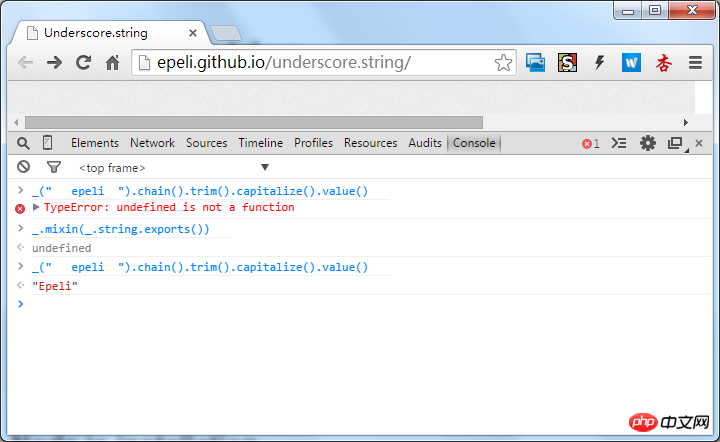This screenshot has height=442, width=720.
Task: Open the top frame context dropdown
Action: click(174, 168)
